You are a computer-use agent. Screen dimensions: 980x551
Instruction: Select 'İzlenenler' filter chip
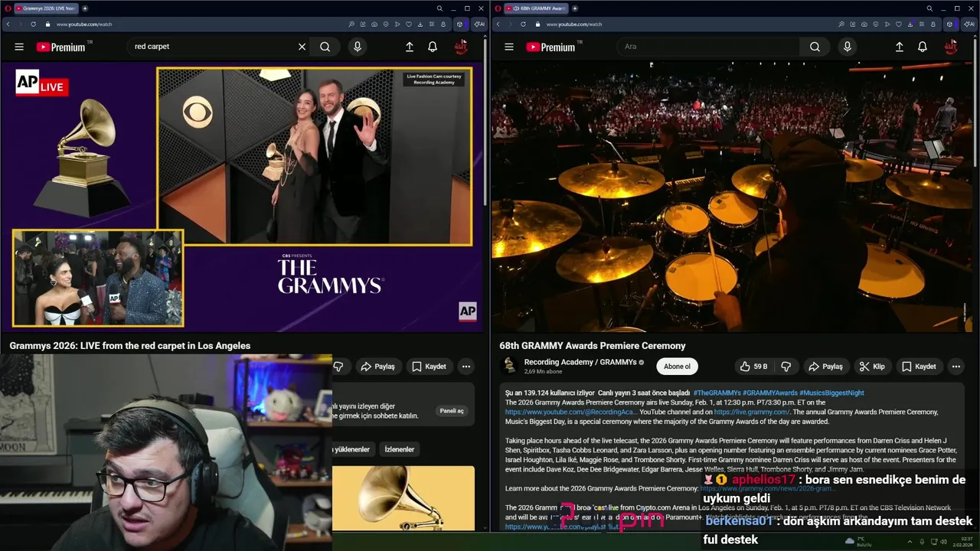(400, 449)
